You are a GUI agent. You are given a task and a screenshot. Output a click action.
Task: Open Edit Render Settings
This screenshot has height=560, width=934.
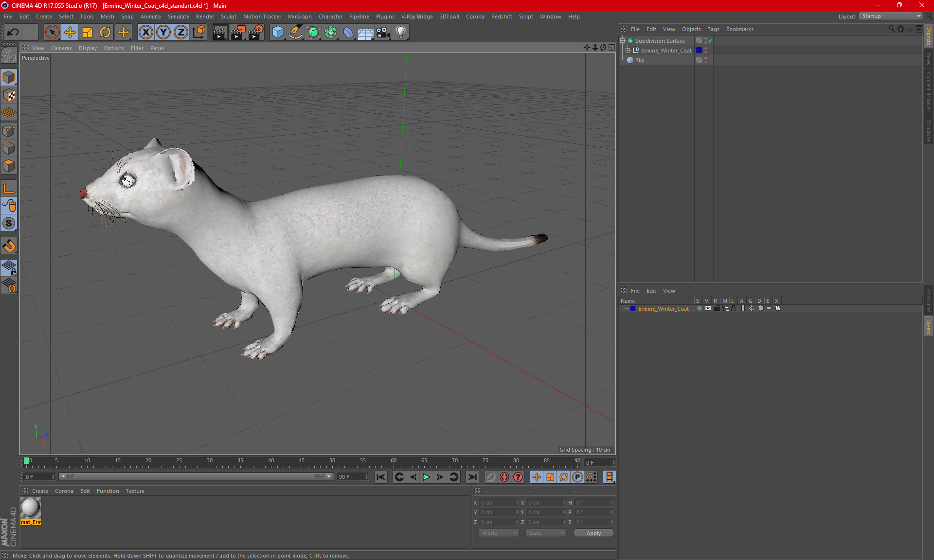(x=256, y=33)
